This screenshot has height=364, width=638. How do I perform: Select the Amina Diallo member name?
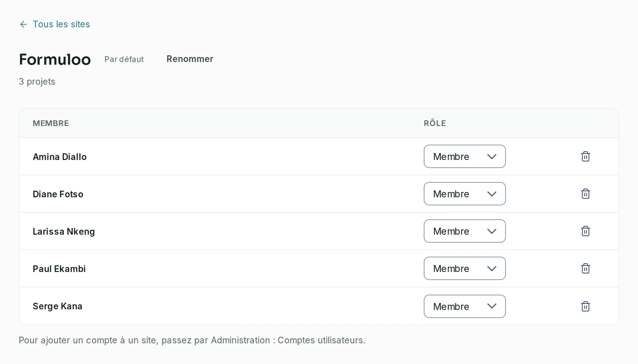[x=59, y=157]
